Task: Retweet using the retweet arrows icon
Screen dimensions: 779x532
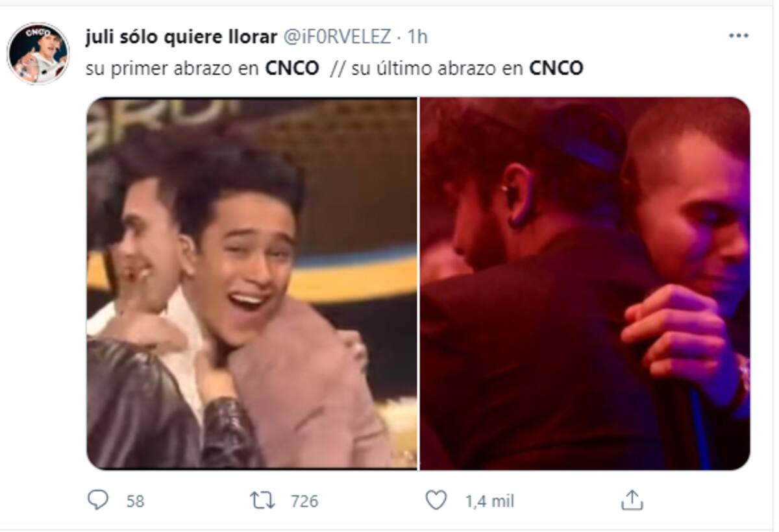Action: tap(262, 500)
